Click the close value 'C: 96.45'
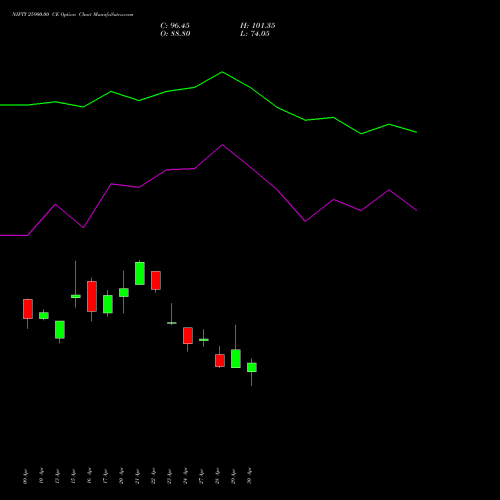 point(175,26)
